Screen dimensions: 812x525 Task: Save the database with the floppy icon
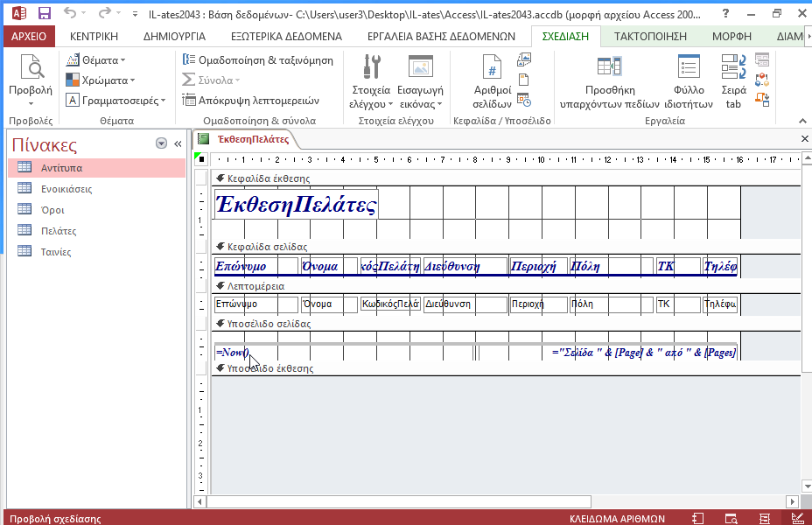[45, 13]
